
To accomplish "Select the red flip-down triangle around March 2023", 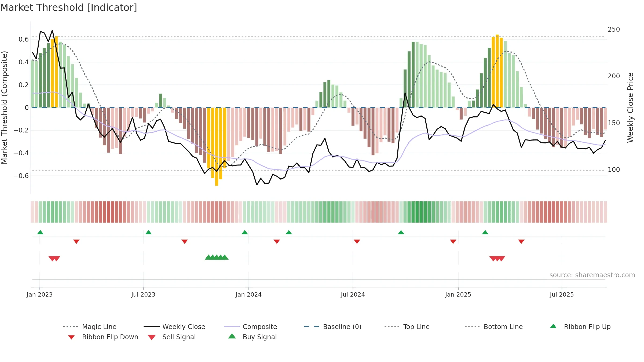I will [x=76, y=242].
